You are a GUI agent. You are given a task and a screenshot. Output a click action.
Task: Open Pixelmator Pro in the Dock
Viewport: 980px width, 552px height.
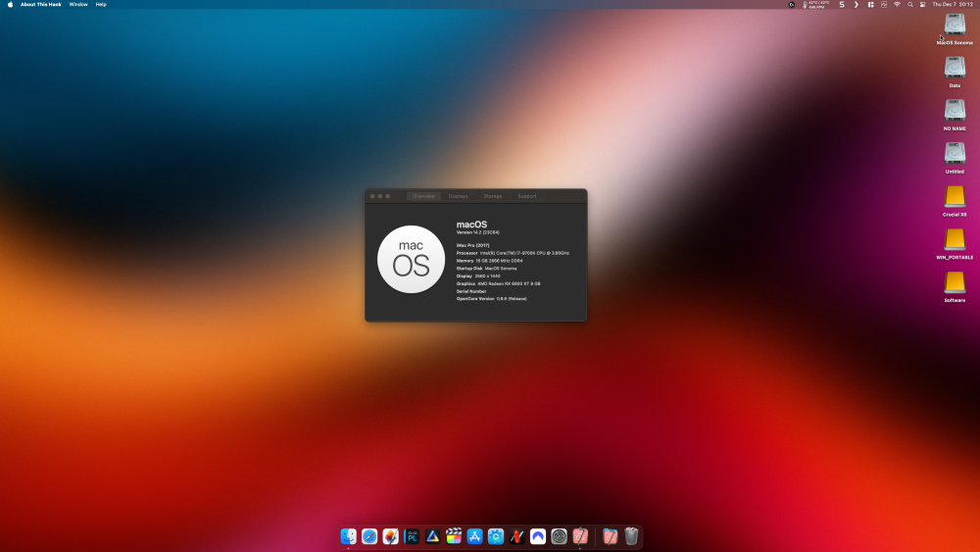(391, 536)
